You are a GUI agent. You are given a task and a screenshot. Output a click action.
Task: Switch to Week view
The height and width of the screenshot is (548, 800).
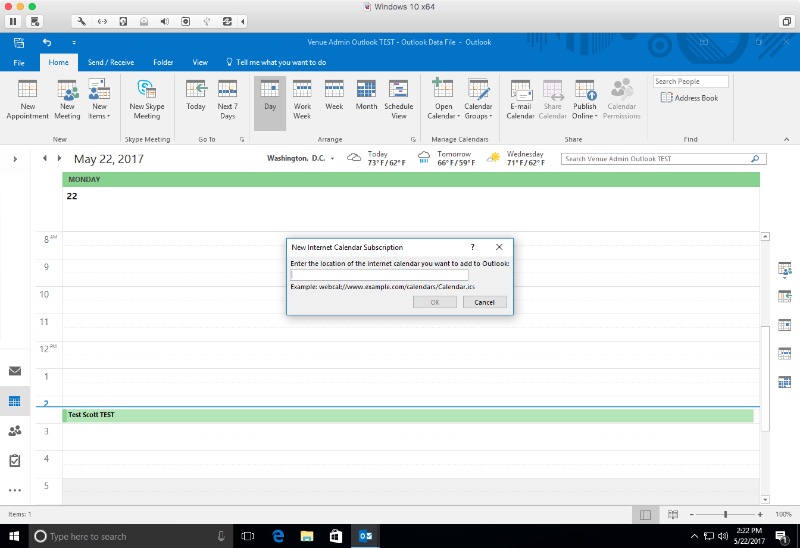point(334,96)
